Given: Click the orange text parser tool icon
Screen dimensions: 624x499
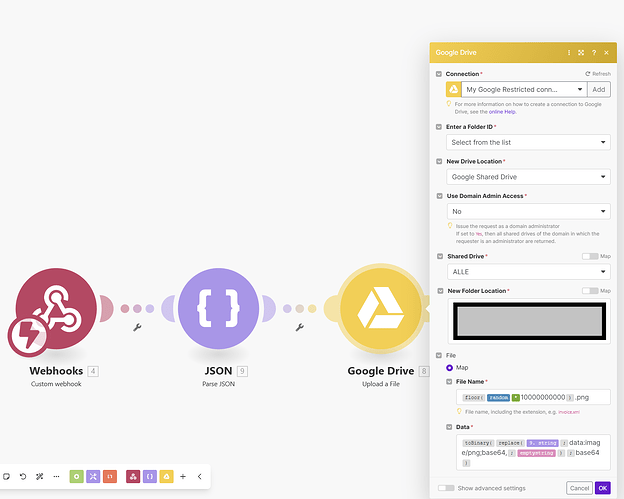Looking at the screenshot, I should coord(110,476).
